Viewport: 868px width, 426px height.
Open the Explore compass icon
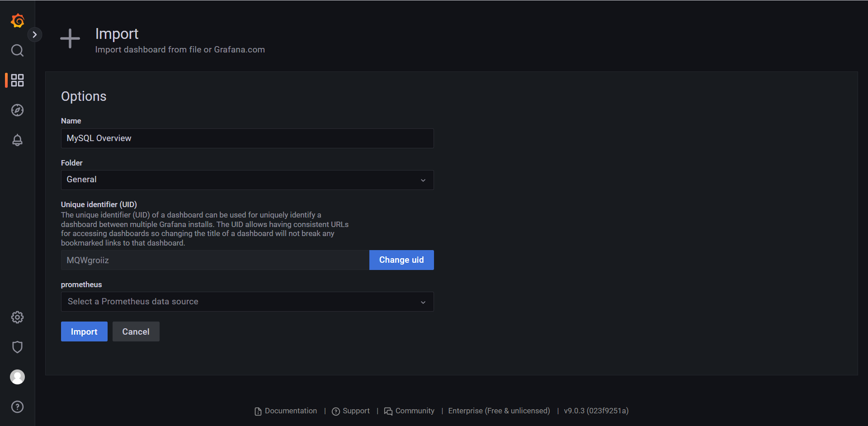(17, 110)
